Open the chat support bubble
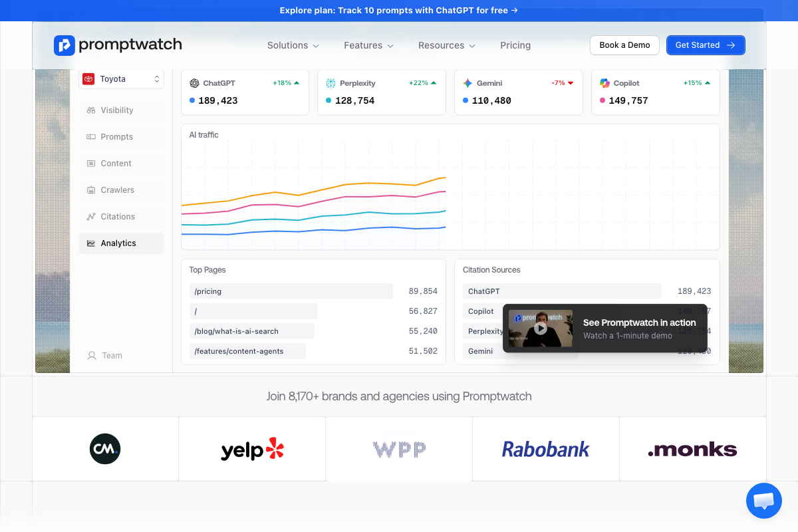 click(764, 501)
